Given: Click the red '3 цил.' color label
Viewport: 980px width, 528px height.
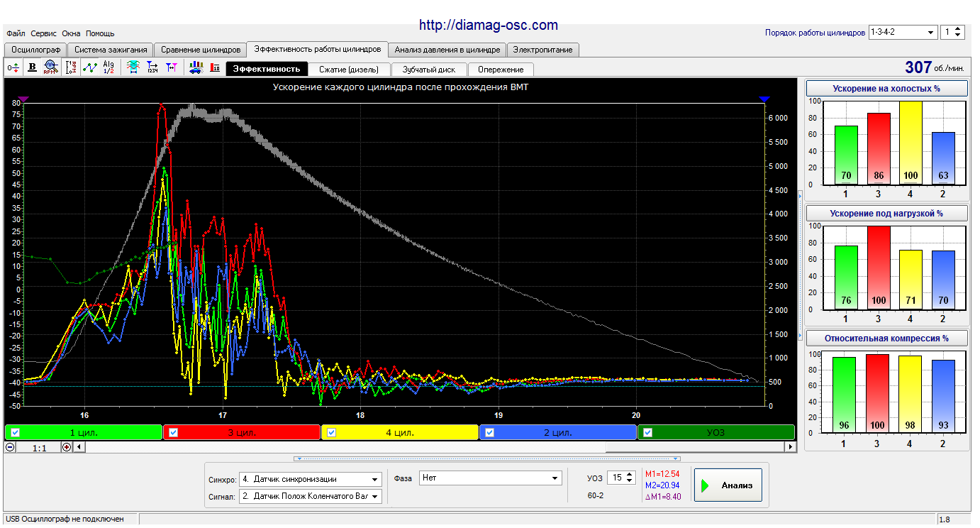Looking at the screenshot, I should (242, 432).
